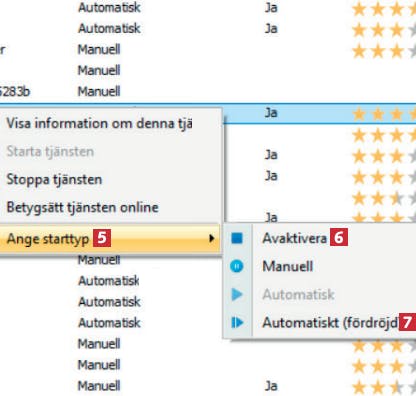Select the 5283b service row

208,91
